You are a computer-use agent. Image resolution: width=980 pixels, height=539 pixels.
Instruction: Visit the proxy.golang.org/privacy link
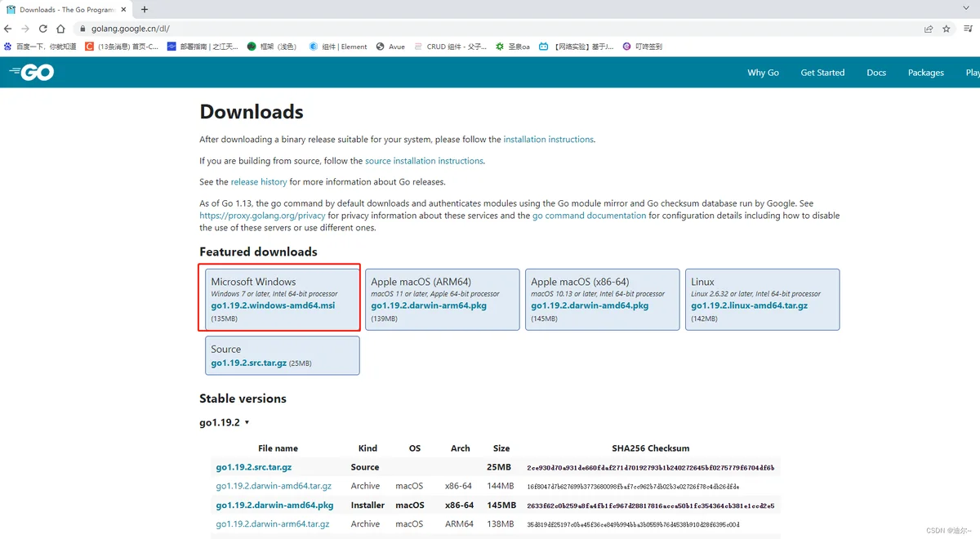click(x=262, y=216)
